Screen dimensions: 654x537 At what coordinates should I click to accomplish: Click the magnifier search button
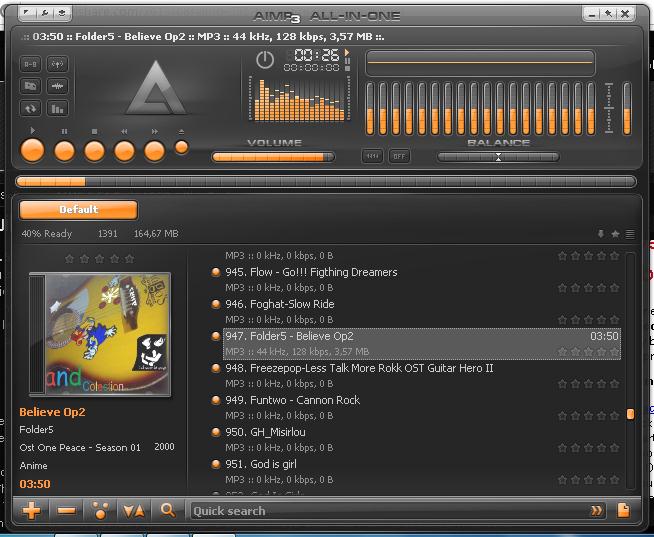click(168, 510)
